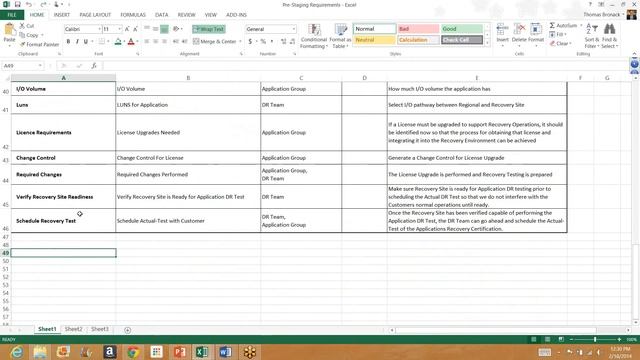Switch to the PAGE LAYOUT tab
Image resolution: width=640 pixels, height=360 pixels.
[x=95, y=15]
